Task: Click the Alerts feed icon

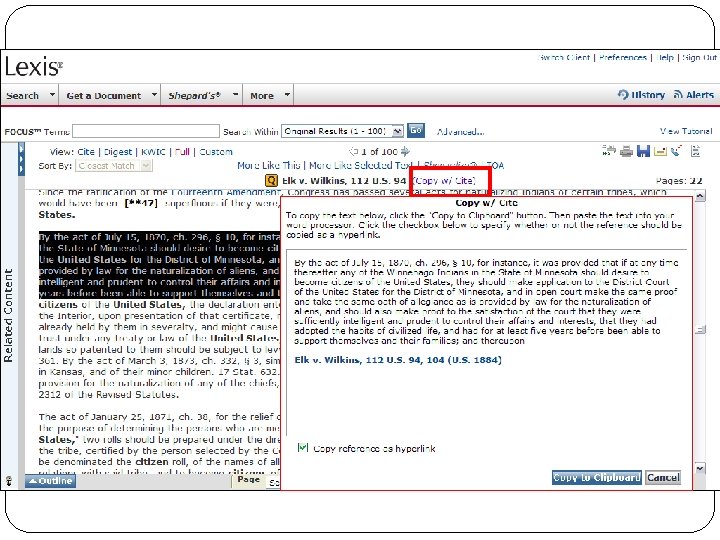Action: pos(678,94)
